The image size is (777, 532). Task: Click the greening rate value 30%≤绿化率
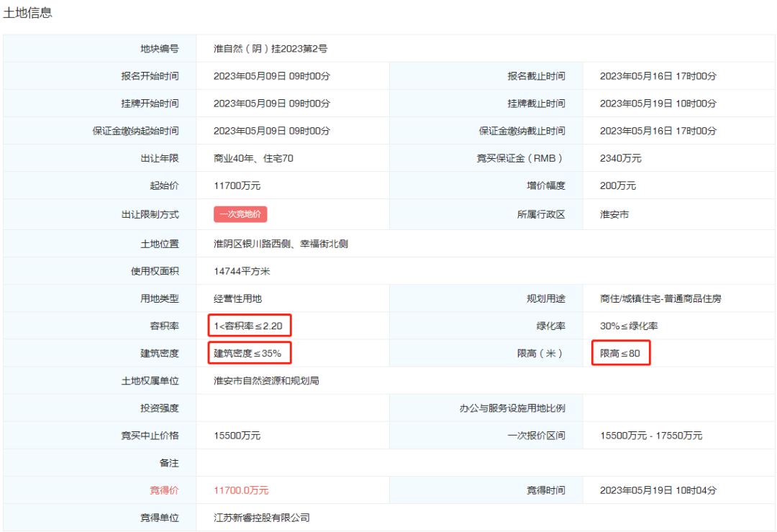pos(629,326)
